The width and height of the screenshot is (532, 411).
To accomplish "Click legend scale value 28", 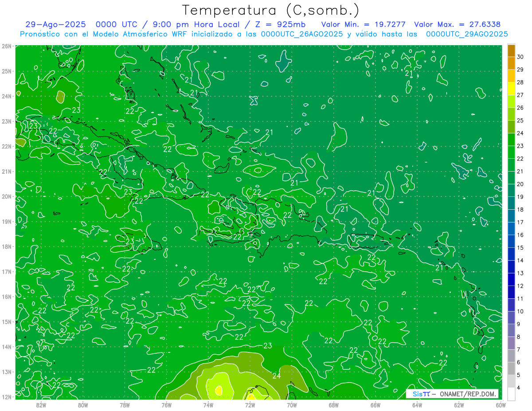I will click(520, 82).
